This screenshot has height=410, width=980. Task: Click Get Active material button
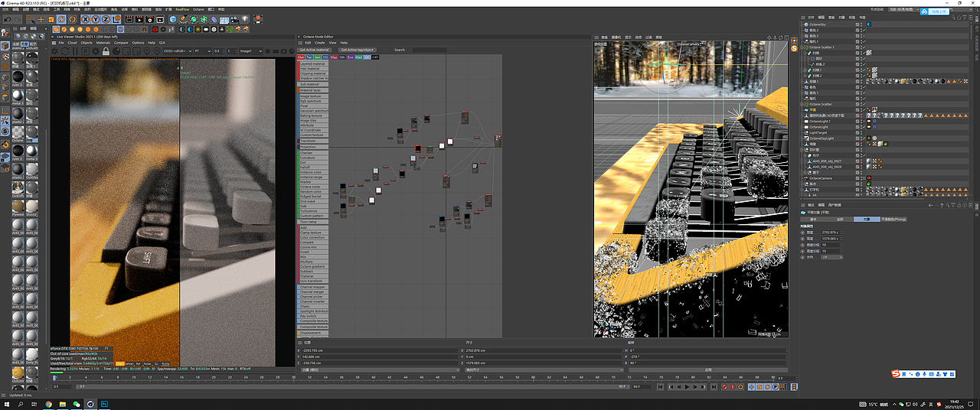(x=313, y=50)
